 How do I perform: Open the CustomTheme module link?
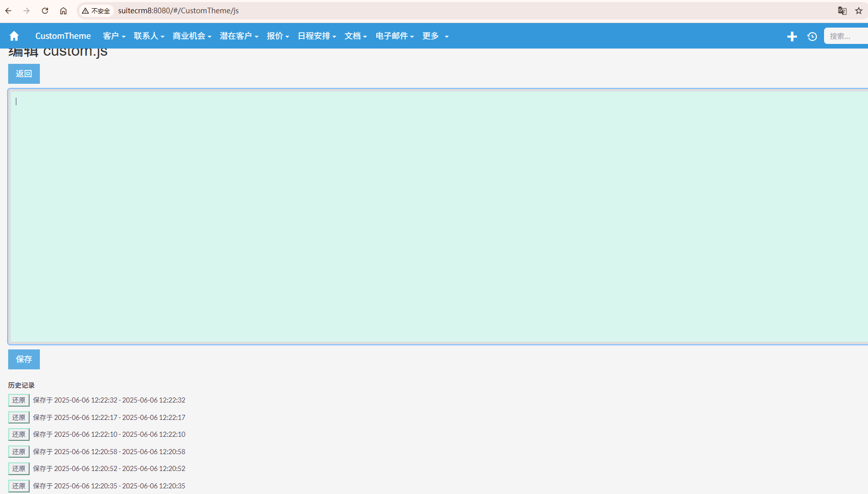point(63,36)
